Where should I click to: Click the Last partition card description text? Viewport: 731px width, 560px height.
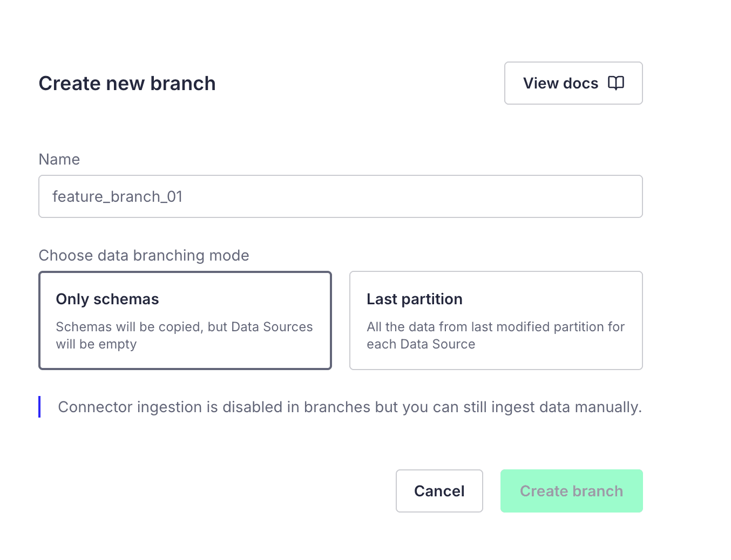point(495,335)
